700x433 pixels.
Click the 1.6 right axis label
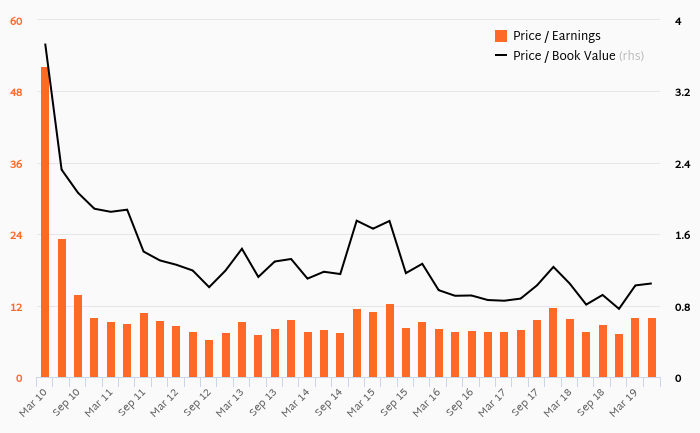pyautogui.click(x=683, y=235)
